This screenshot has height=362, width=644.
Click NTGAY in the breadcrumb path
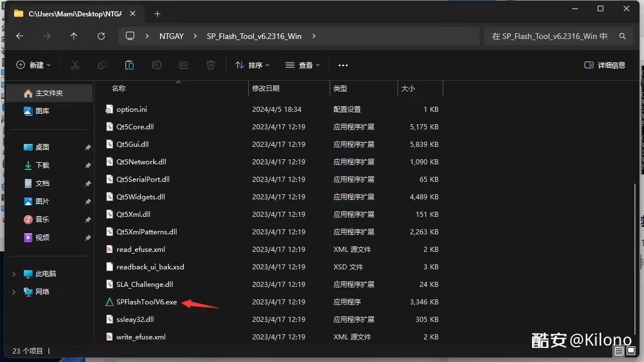click(x=171, y=36)
